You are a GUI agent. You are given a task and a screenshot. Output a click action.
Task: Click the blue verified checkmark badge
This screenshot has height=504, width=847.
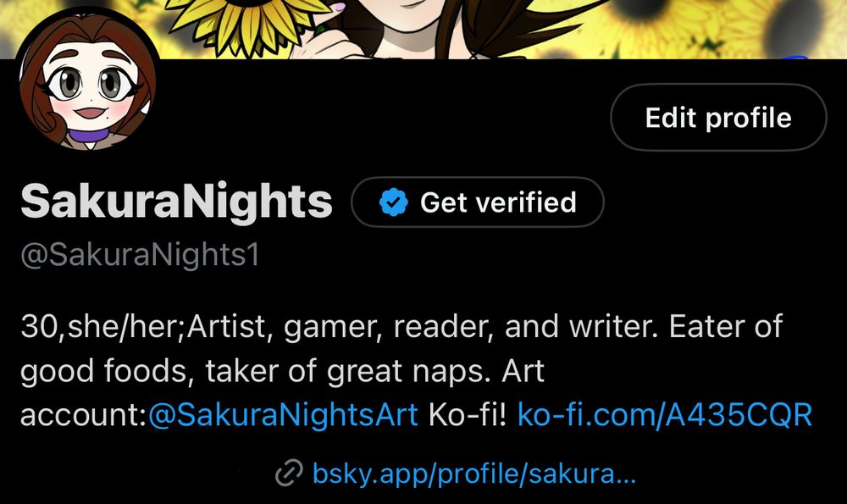[x=394, y=202]
